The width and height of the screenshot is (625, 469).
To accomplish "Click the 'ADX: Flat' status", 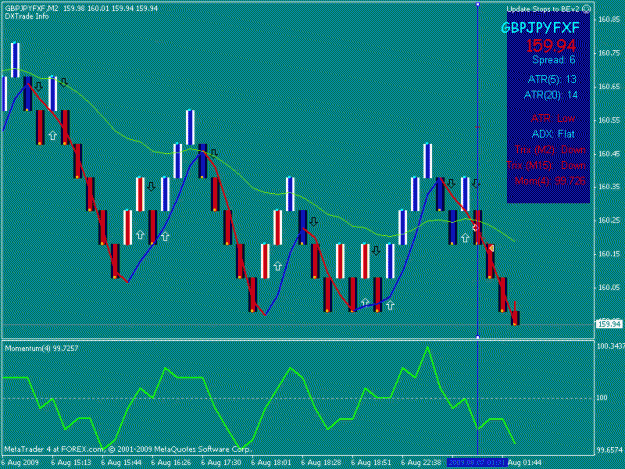I will pos(553,134).
